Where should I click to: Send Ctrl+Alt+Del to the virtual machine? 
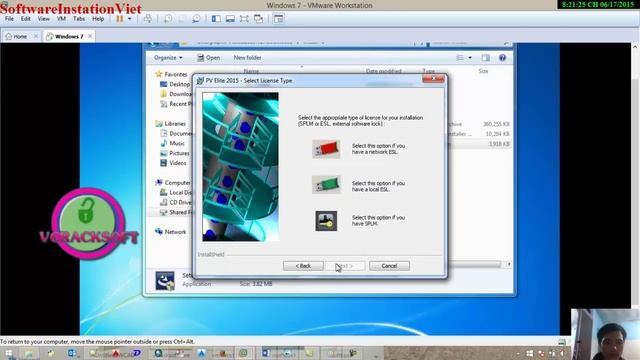pyautogui.click(x=148, y=19)
